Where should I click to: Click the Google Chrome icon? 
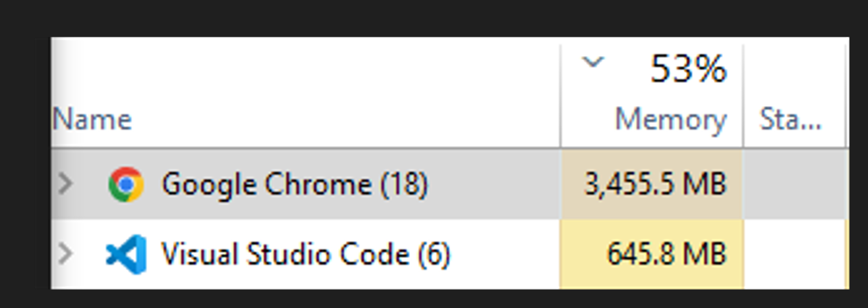pos(126,184)
